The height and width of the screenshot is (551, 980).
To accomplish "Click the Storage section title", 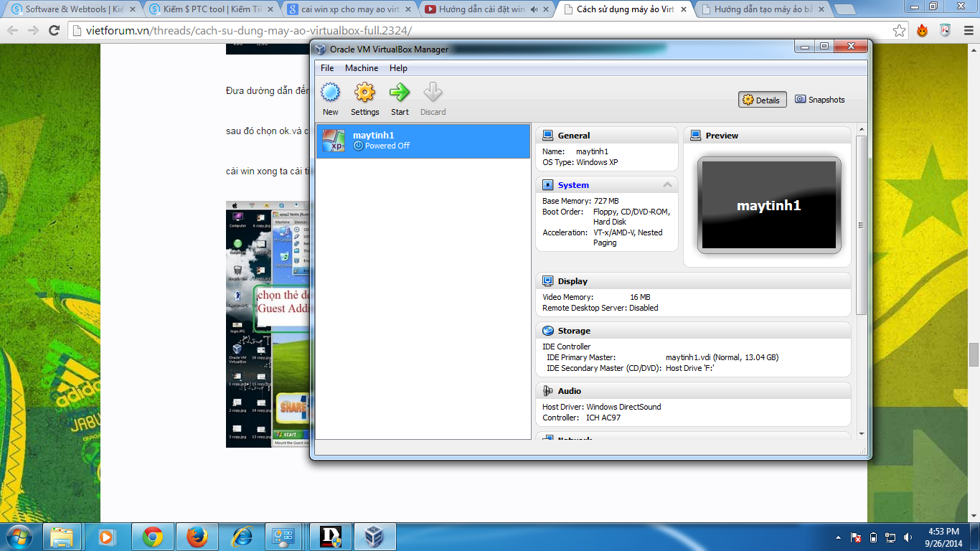I will (574, 331).
